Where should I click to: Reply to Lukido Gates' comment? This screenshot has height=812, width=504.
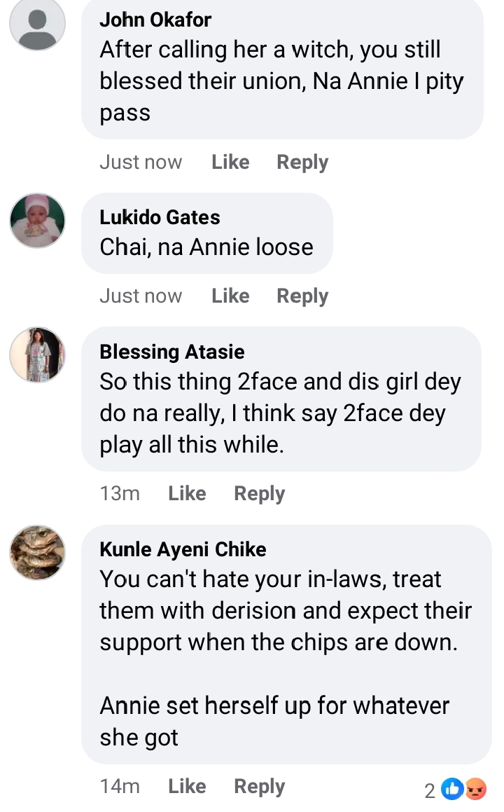(302, 296)
